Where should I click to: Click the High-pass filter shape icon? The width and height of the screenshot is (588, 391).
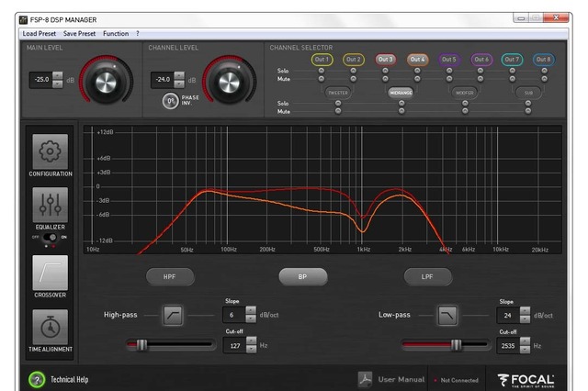point(173,316)
